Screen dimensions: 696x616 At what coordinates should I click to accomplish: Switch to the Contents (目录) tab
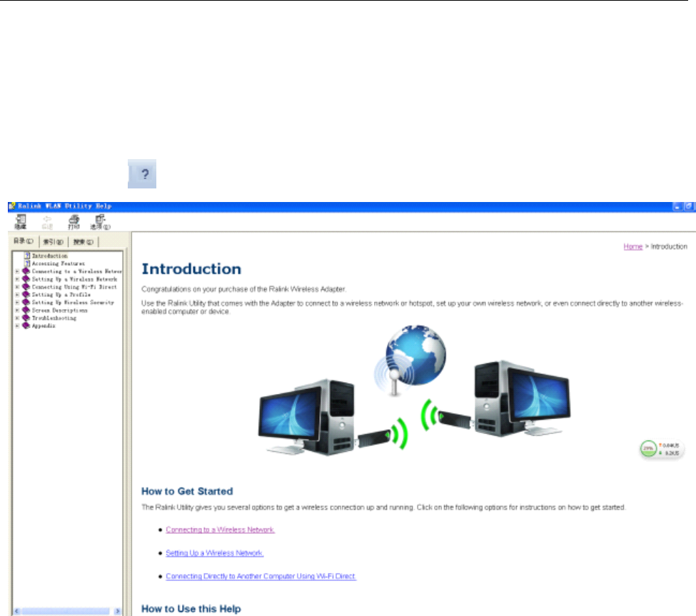(23, 241)
